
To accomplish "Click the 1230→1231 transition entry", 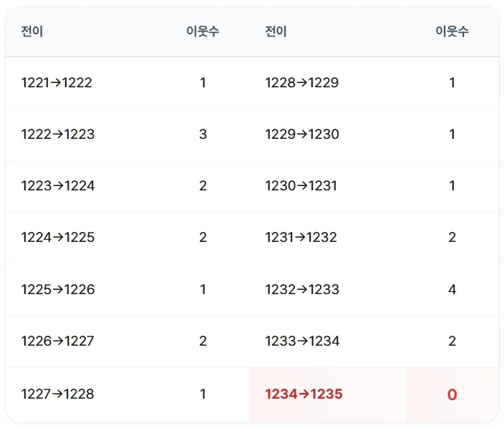I will (x=301, y=185).
